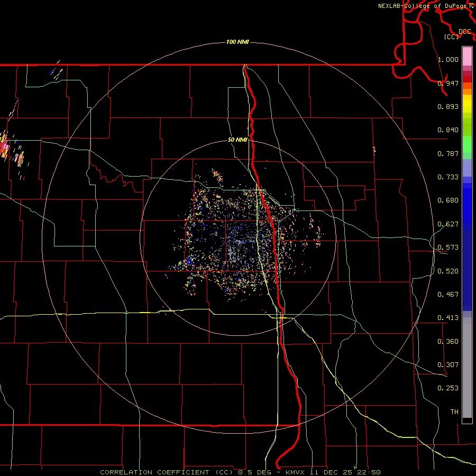Click the 0.947 color scale value
476x476 pixels.
pos(448,83)
